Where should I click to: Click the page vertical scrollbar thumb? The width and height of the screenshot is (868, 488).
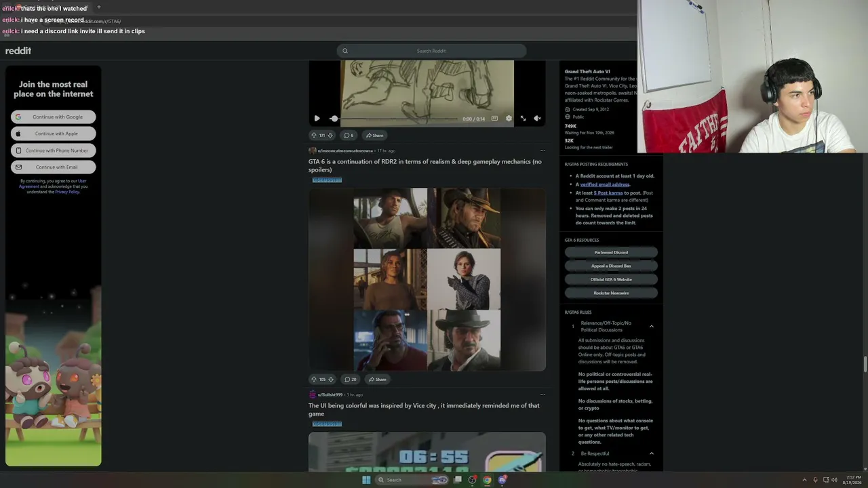click(865, 363)
